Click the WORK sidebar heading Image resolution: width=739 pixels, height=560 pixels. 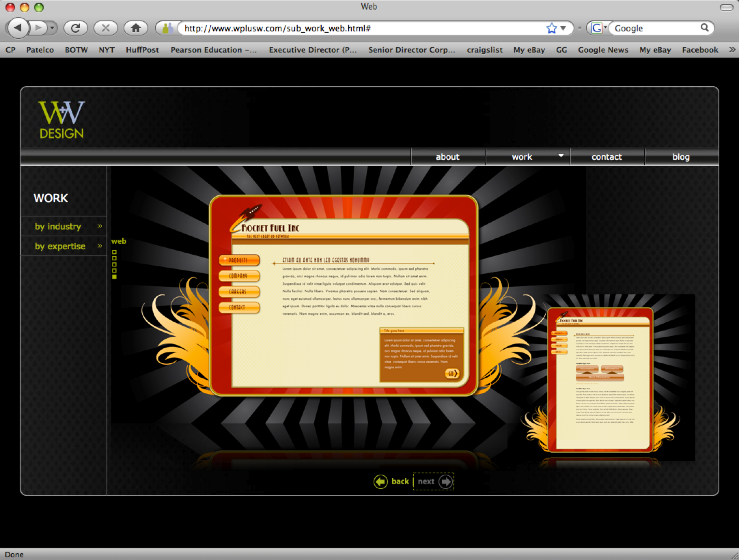(51, 198)
